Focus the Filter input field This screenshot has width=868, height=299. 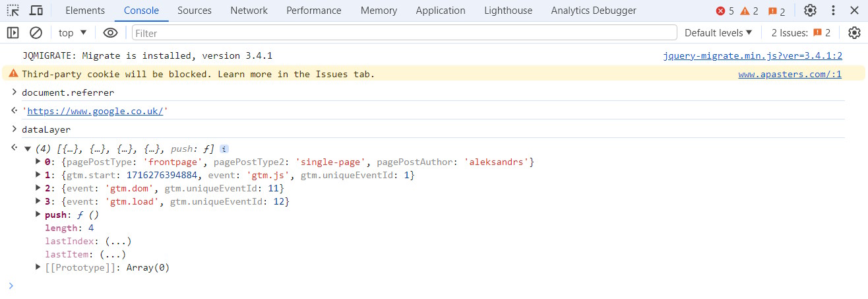point(404,32)
